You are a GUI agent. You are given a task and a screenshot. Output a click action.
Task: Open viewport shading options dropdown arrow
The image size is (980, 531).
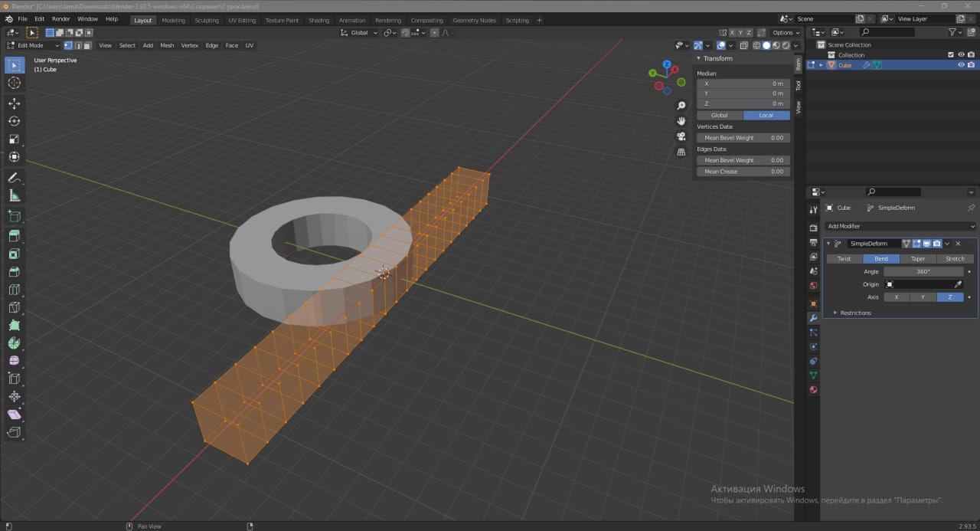(x=797, y=45)
